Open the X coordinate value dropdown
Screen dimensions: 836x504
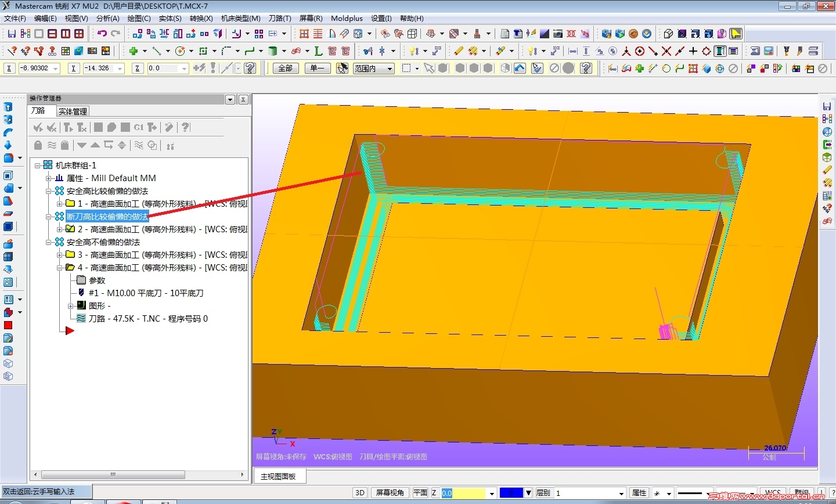coord(56,69)
